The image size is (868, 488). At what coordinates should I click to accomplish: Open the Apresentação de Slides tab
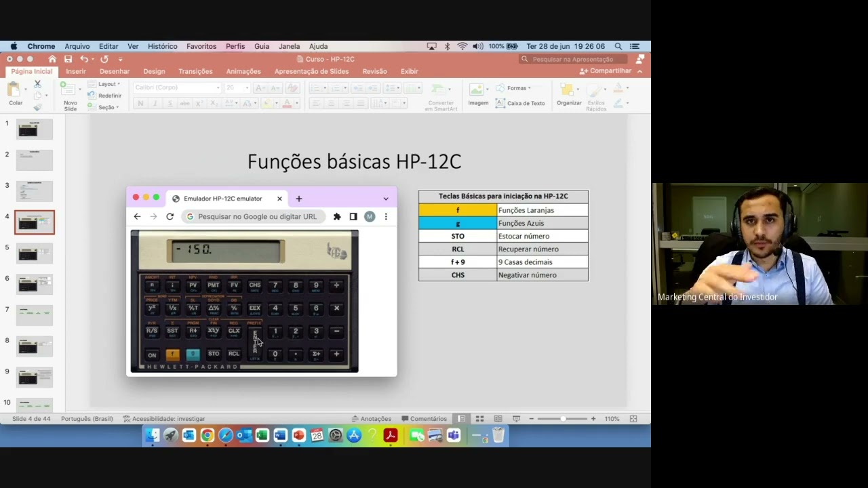311,71
